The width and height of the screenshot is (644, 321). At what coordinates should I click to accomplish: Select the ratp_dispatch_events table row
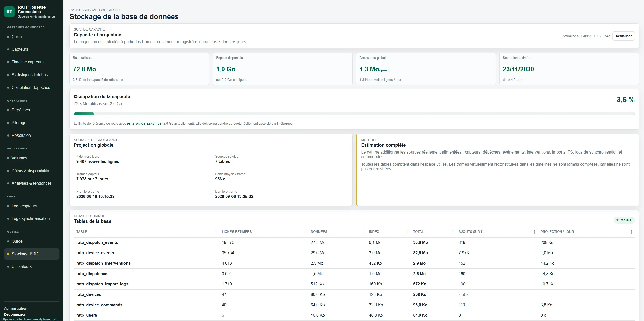pos(354,243)
